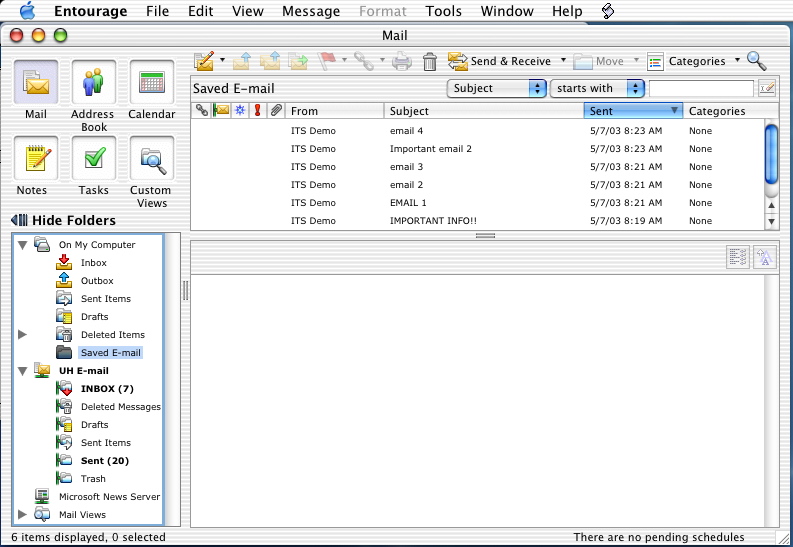This screenshot has width=793, height=547.
Task: Click the New message compose icon
Action: click(204, 61)
